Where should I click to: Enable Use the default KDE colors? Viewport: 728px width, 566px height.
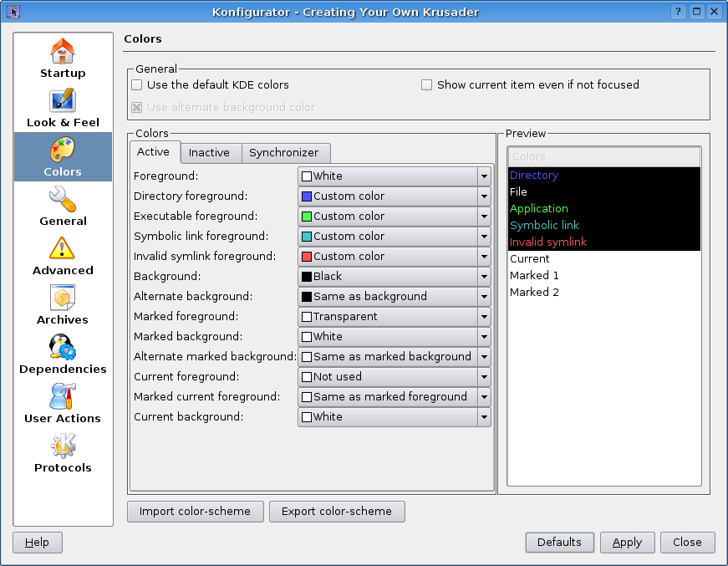click(x=136, y=85)
